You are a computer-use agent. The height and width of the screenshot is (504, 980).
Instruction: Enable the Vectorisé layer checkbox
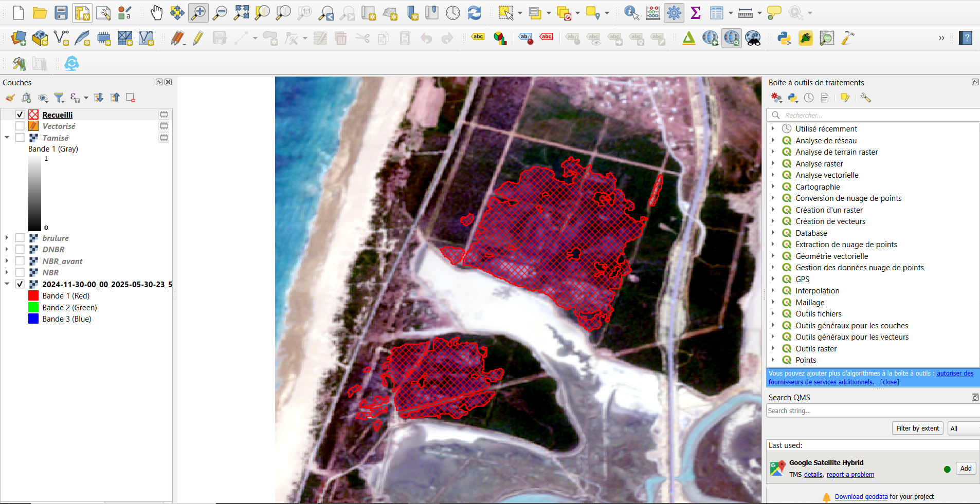point(20,126)
